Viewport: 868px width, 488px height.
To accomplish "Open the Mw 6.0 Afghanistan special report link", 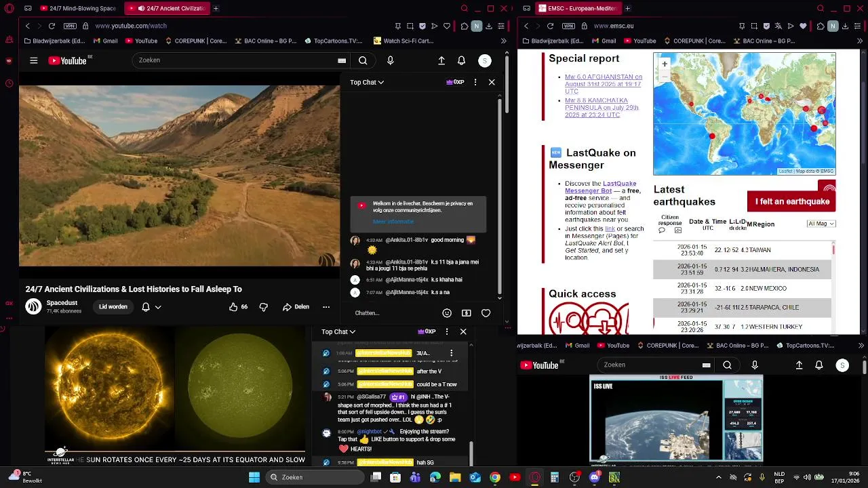I will point(604,84).
